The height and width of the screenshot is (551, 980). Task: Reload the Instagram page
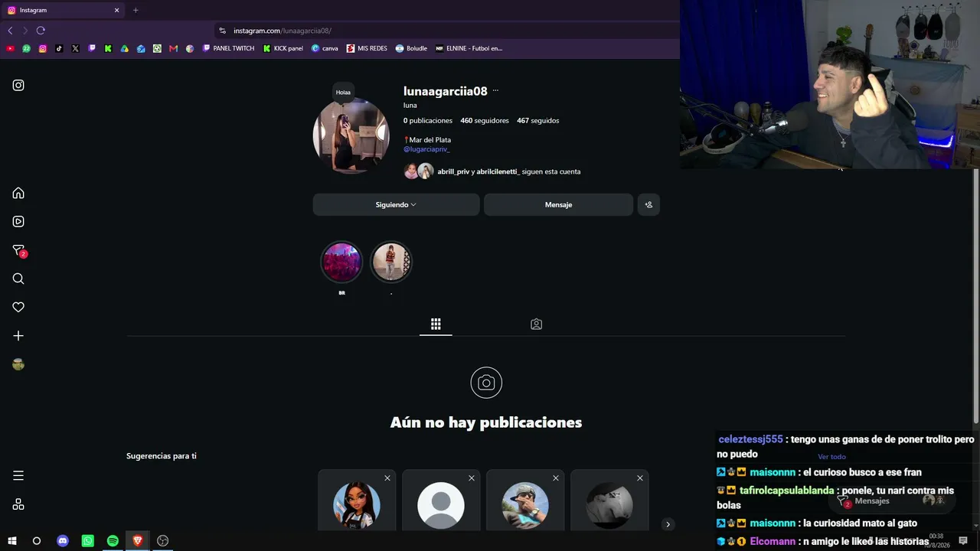tap(41, 31)
